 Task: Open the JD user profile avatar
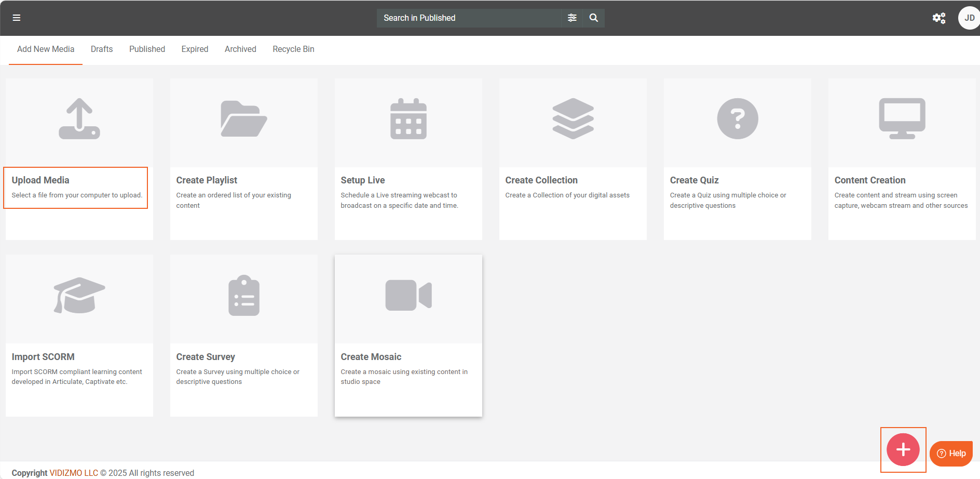click(969, 18)
